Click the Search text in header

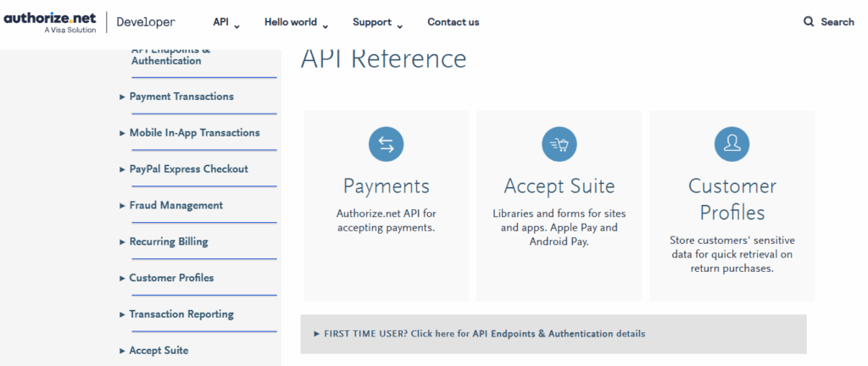837,22
